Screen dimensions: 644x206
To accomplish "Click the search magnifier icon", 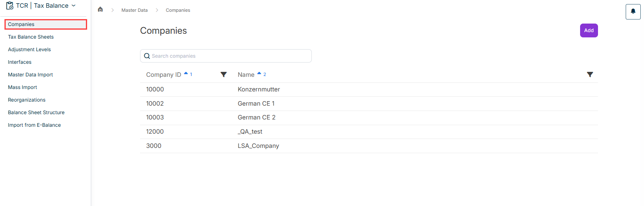I will (147, 56).
